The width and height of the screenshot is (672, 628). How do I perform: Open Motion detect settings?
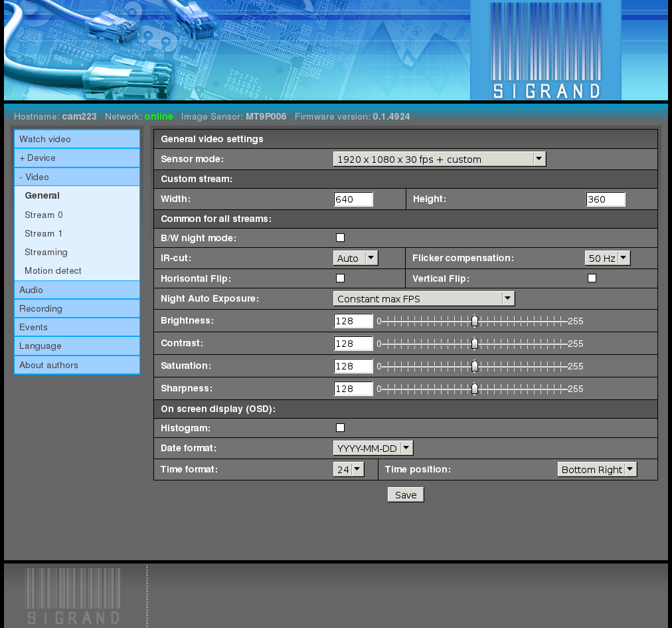tap(52, 270)
